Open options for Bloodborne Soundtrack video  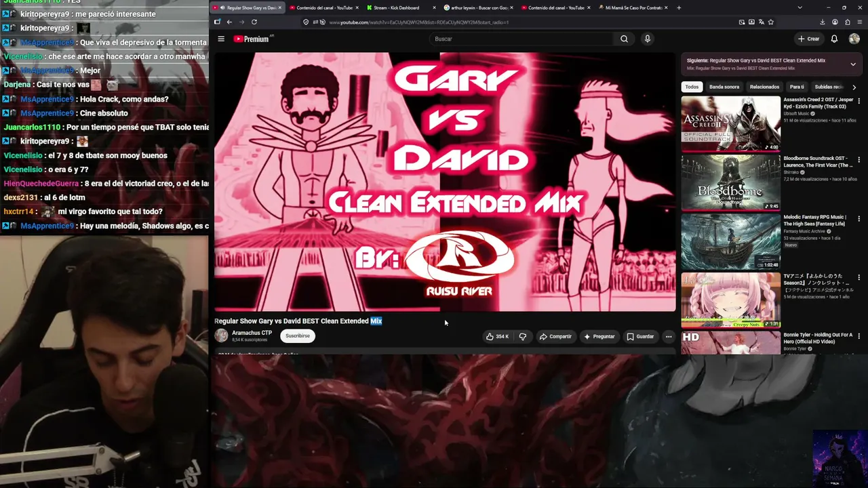(x=859, y=160)
